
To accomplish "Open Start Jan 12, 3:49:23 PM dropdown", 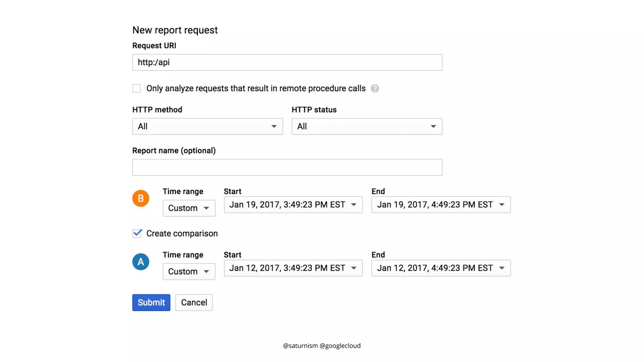I will [293, 268].
